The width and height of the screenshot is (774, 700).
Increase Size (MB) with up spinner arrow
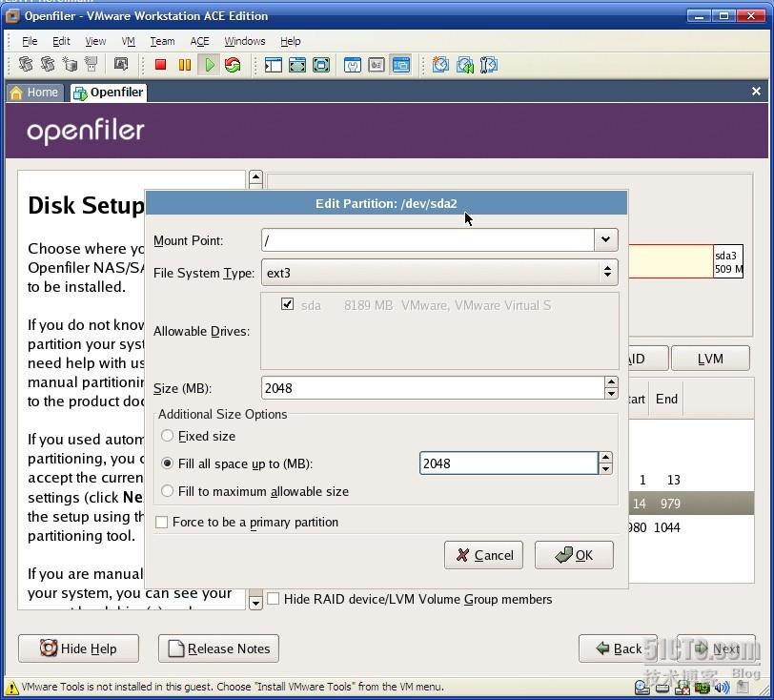pos(611,382)
